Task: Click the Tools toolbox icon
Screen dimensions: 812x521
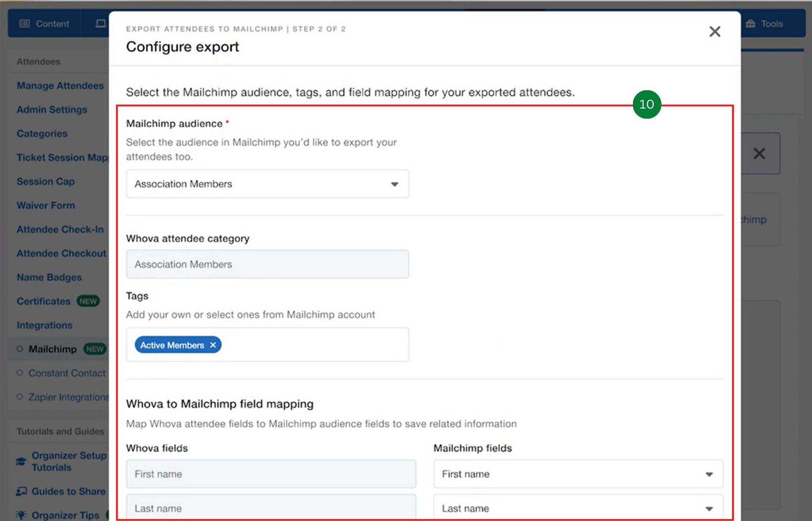Action: [751, 24]
